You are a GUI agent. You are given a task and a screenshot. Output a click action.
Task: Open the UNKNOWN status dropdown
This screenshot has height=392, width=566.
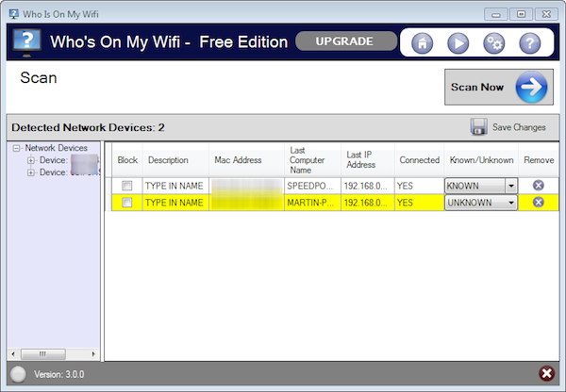coord(481,203)
